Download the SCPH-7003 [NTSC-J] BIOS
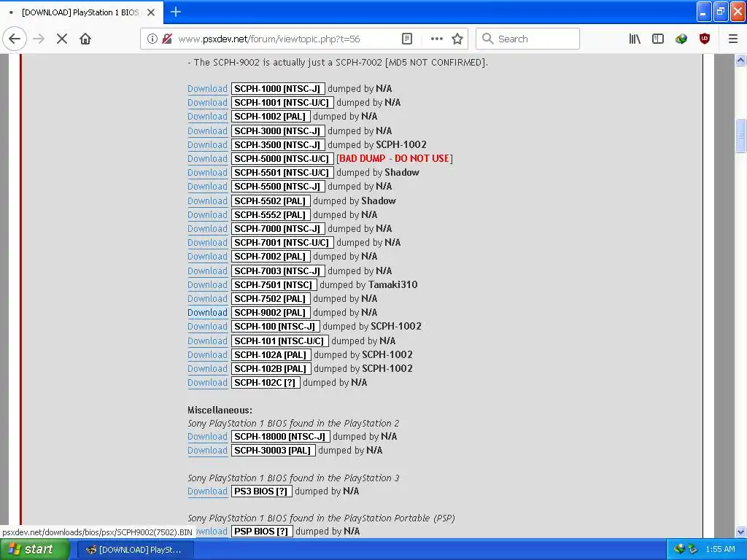This screenshot has width=747, height=560. 207,271
